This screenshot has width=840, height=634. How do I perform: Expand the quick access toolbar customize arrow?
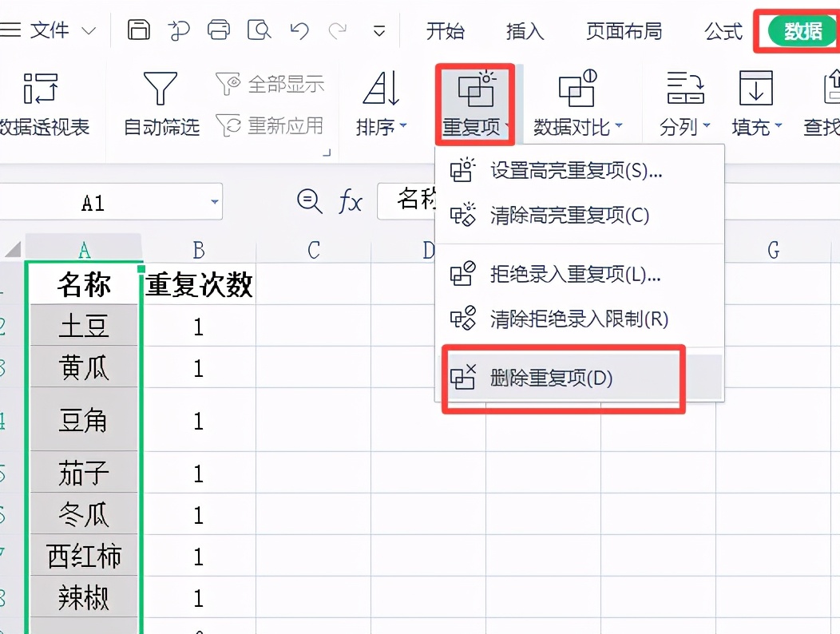pos(378,31)
